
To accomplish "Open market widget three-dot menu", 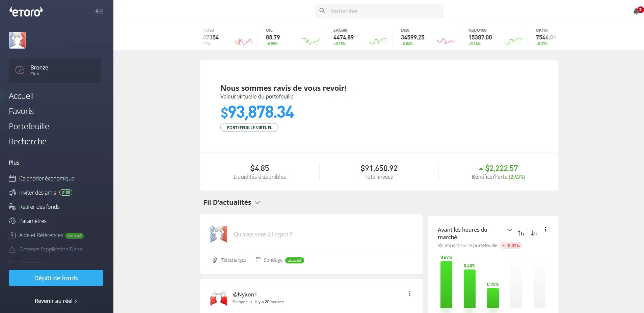I will [x=545, y=229].
